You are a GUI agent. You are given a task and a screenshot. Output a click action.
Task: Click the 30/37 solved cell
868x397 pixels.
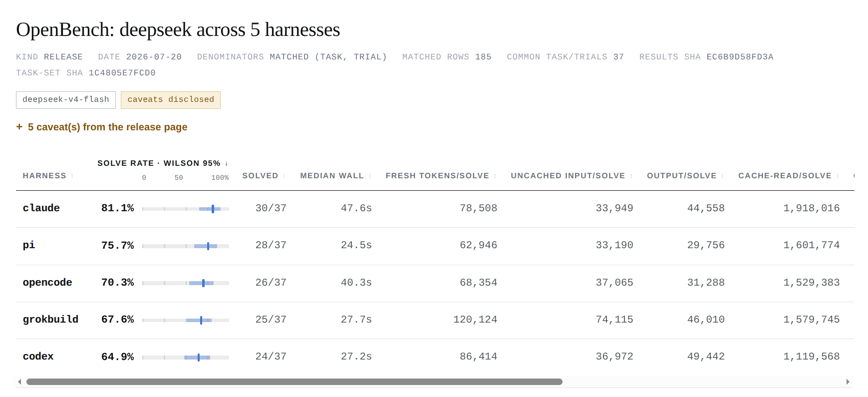click(271, 208)
